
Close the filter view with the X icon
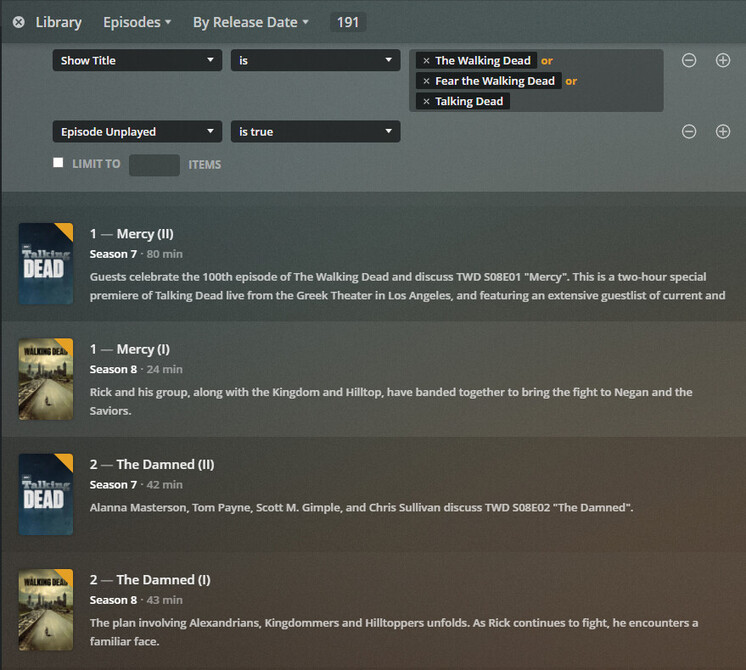click(x=19, y=22)
